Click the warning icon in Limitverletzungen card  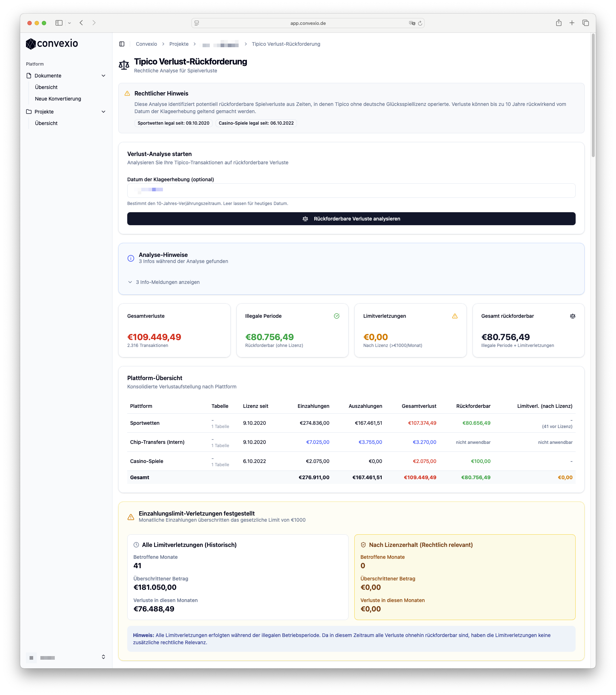455,316
